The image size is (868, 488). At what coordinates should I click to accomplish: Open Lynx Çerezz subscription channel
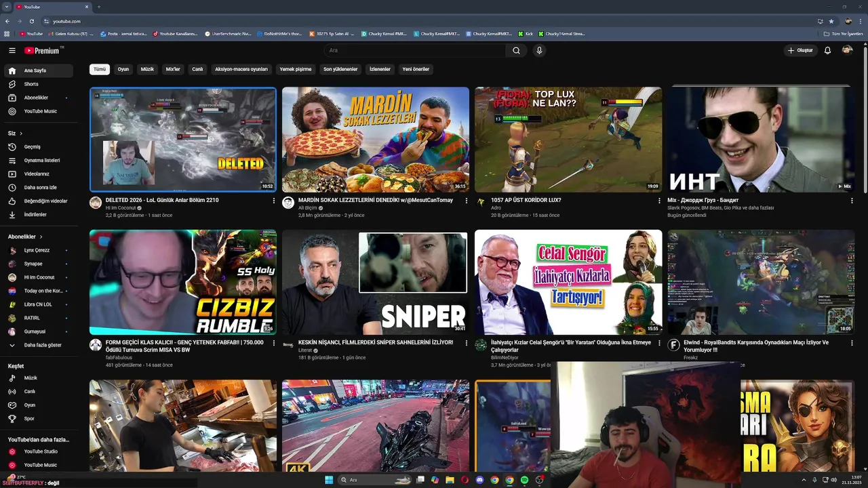(39, 250)
